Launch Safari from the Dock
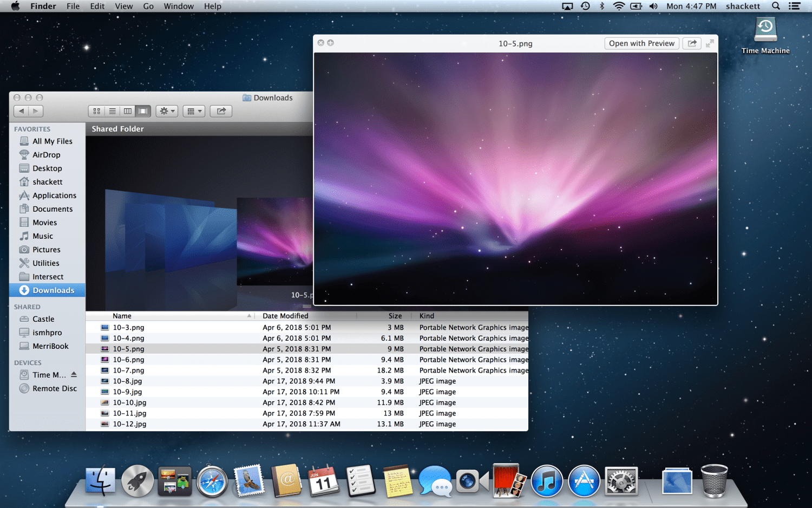812x508 pixels. click(x=212, y=481)
